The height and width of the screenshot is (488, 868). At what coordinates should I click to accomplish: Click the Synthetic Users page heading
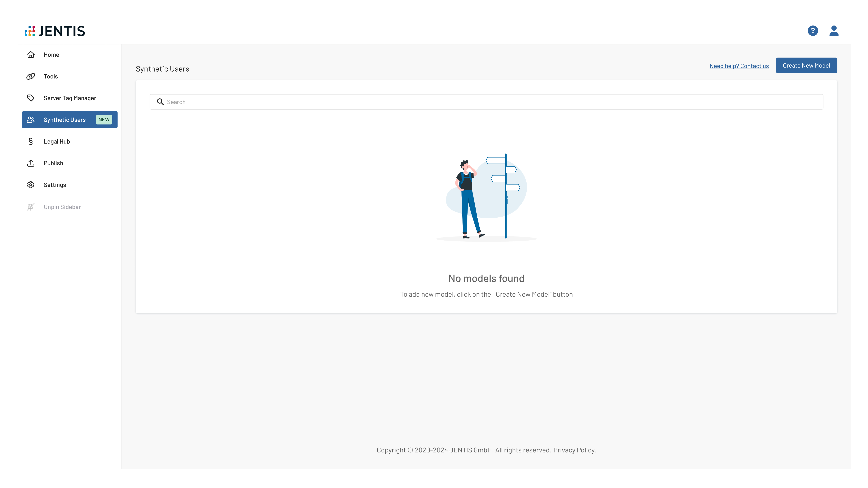[162, 69]
